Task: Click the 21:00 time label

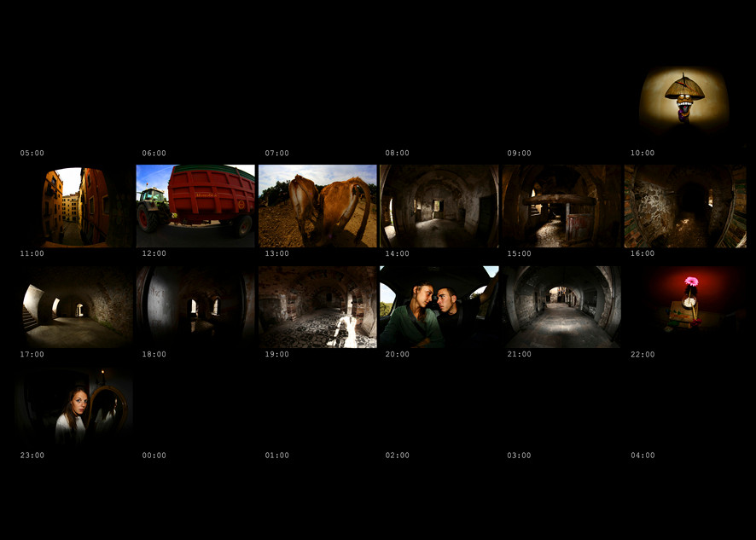Action: tap(519, 354)
